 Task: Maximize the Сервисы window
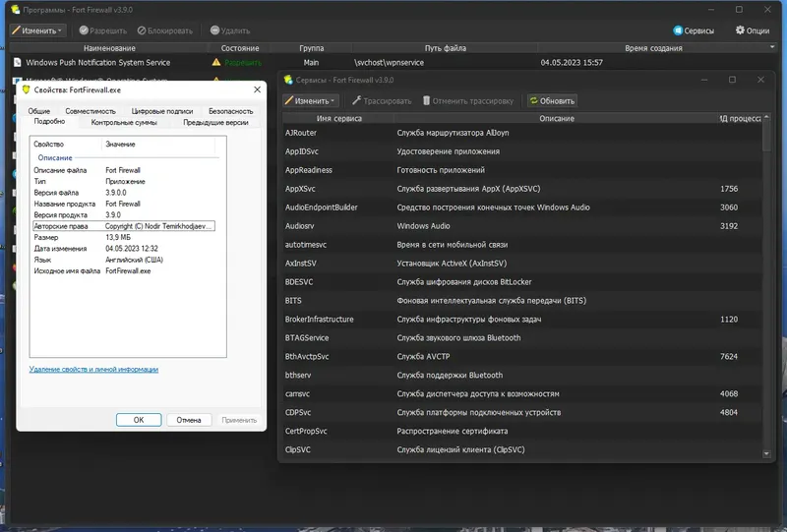(x=732, y=80)
